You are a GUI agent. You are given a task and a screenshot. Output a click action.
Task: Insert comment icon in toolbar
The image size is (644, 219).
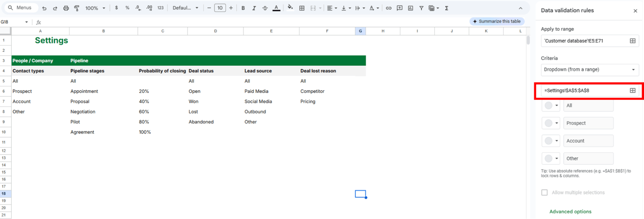coord(399,8)
